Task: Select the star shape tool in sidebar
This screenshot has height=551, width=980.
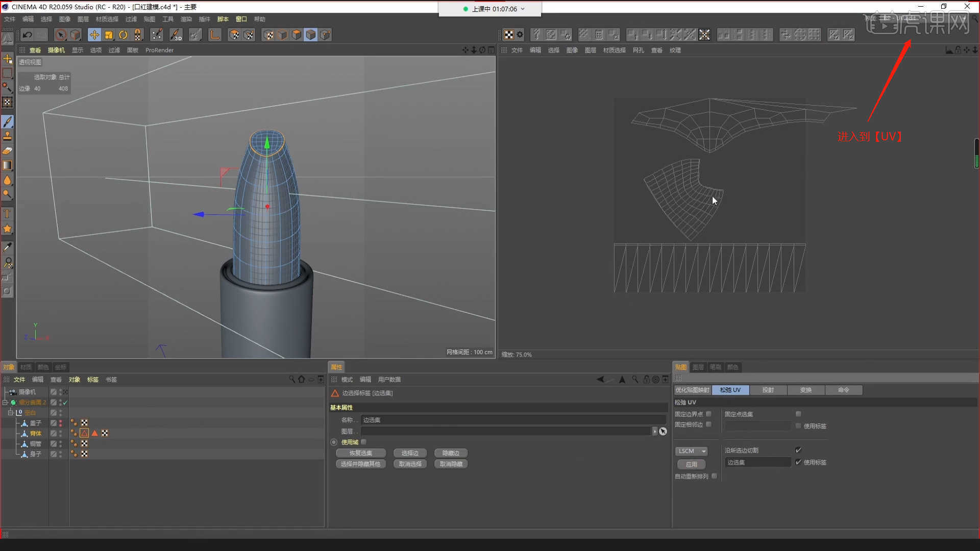Action: coord(7,229)
